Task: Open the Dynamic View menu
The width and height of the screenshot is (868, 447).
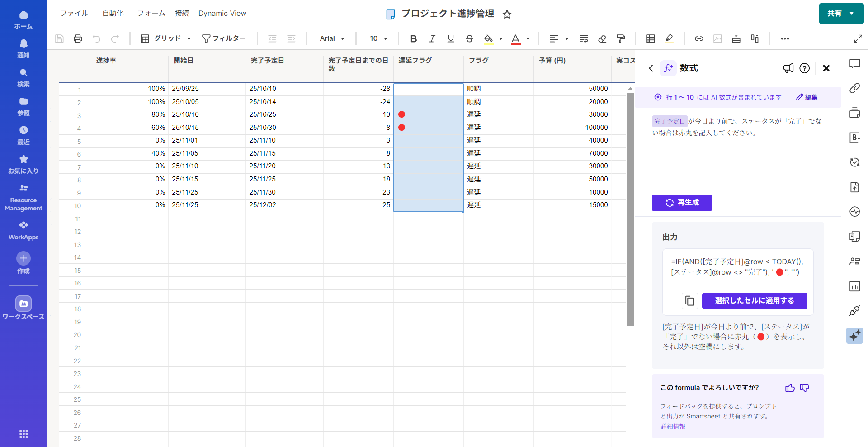Action: click(222, 14)
